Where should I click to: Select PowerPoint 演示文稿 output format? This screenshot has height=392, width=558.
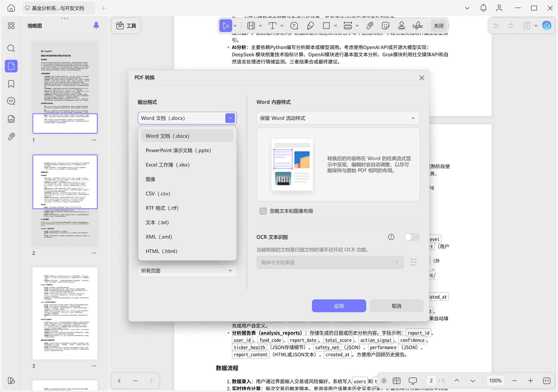[x=178, y=150]
